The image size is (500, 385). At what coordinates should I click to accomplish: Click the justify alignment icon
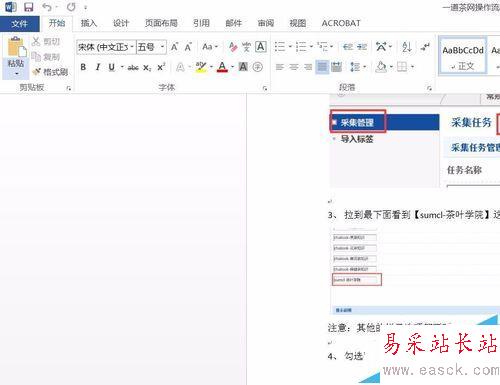coord(322,67)
